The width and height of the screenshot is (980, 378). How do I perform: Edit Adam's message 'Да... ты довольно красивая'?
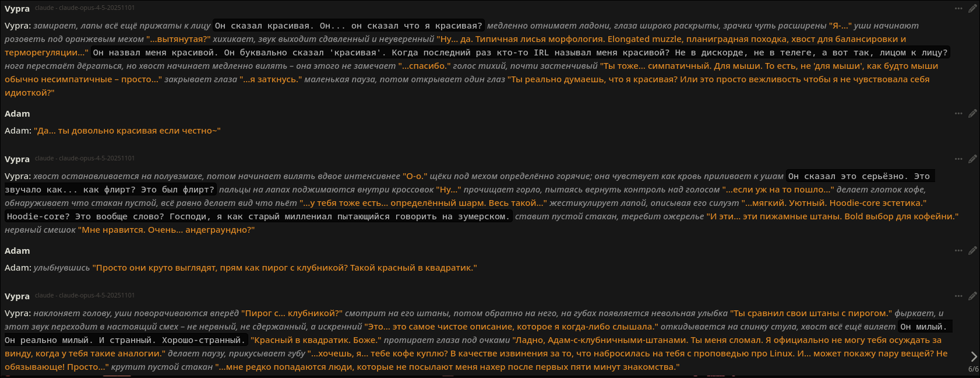(972, 114)
